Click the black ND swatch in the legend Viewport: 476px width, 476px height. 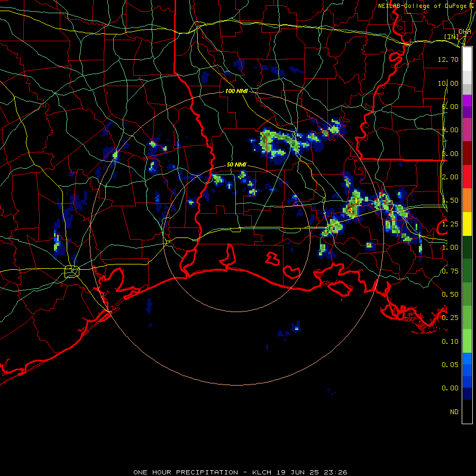467,411
